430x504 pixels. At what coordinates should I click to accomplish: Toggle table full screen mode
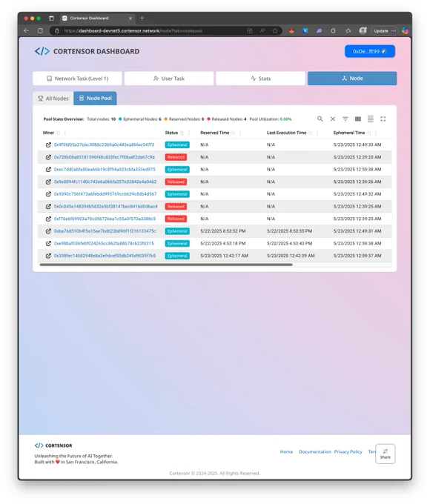pos(383,119)
